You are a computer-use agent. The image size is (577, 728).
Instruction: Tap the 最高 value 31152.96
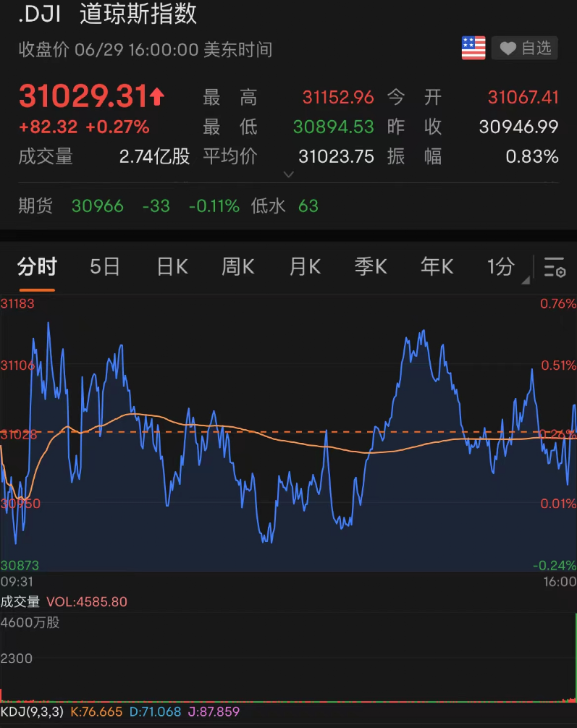[x=338, y=98]
